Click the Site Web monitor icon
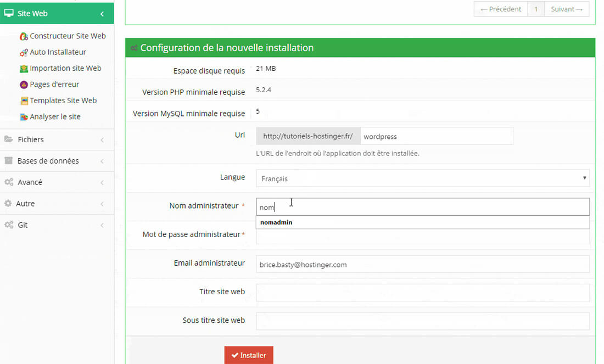The image size is (604, 364). click(x=9, y=13)
